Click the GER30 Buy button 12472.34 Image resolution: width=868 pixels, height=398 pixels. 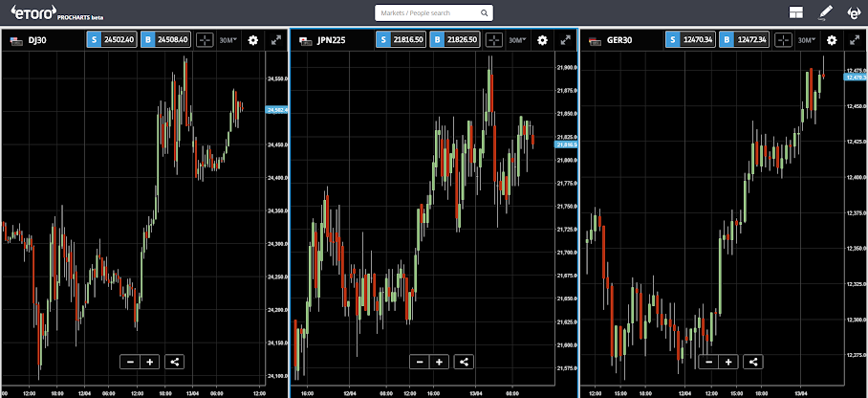point(745,40)
